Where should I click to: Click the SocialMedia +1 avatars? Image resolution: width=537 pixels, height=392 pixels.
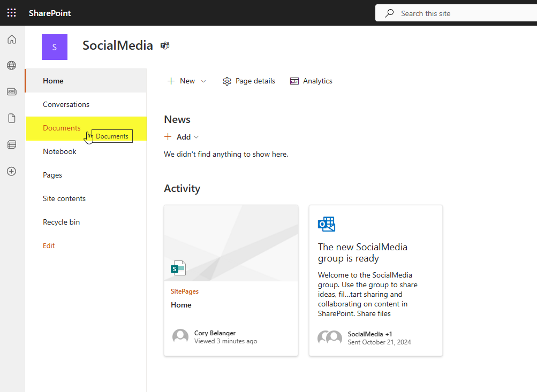(330, 337)
